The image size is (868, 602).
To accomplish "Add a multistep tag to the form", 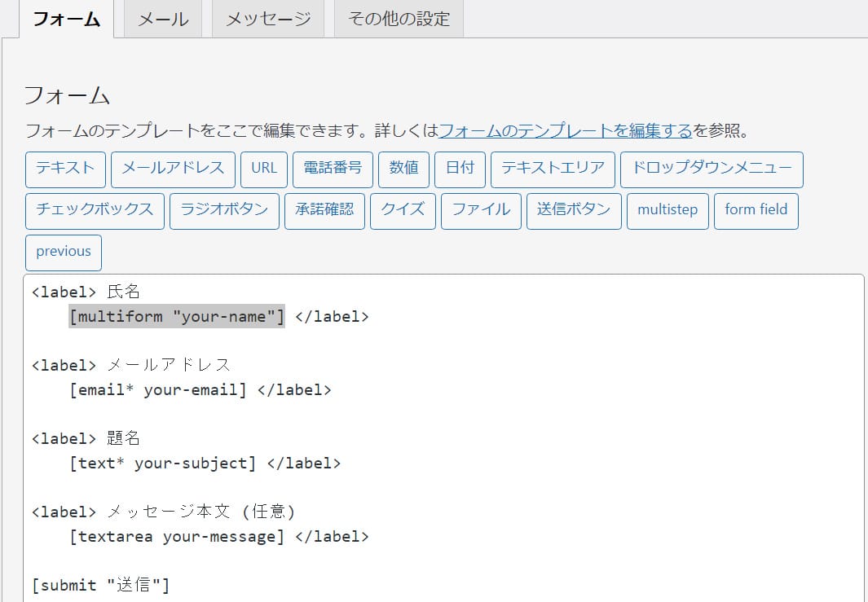I will (668, 210).
